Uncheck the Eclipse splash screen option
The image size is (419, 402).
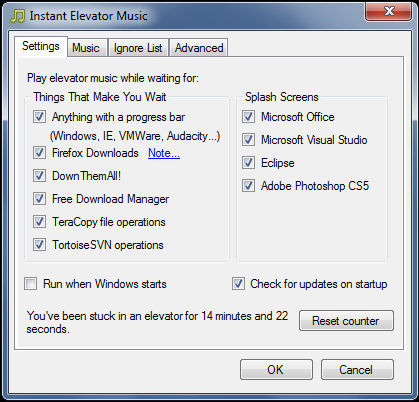[248, 163]
